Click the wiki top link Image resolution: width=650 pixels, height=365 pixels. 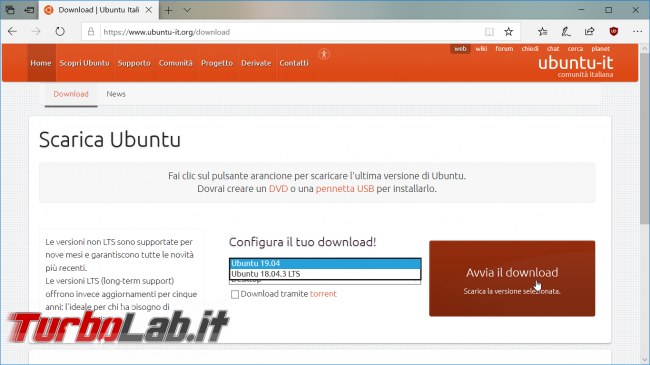pos(481,49)
